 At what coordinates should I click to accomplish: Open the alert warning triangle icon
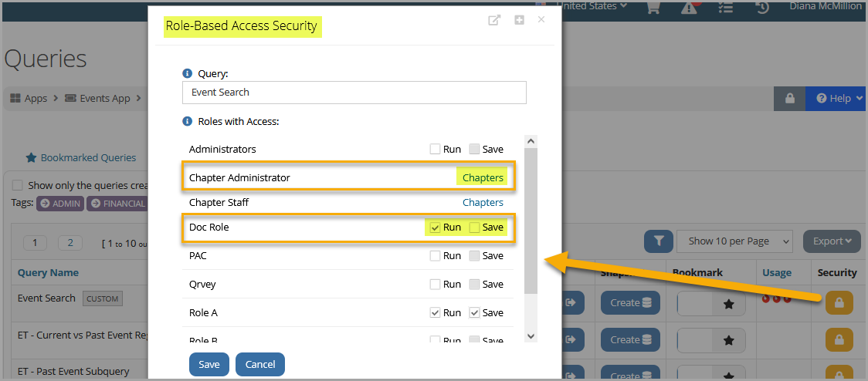coord(689,7)
